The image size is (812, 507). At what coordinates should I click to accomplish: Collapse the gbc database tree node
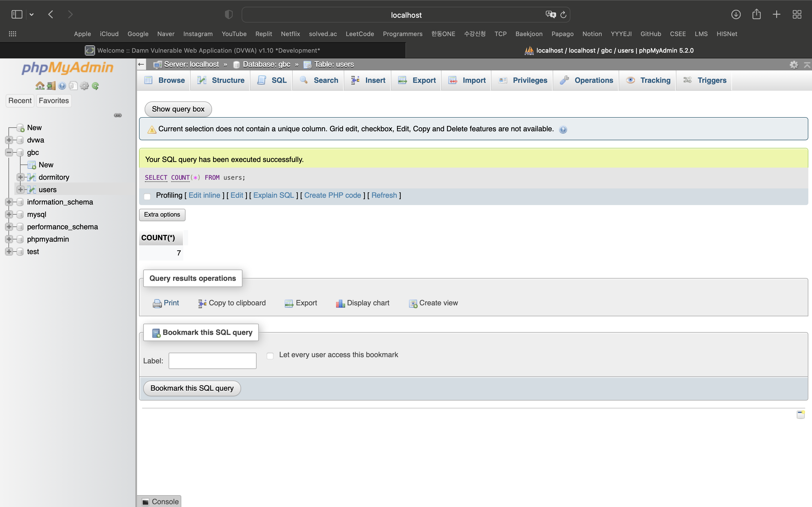click(9, 152)
